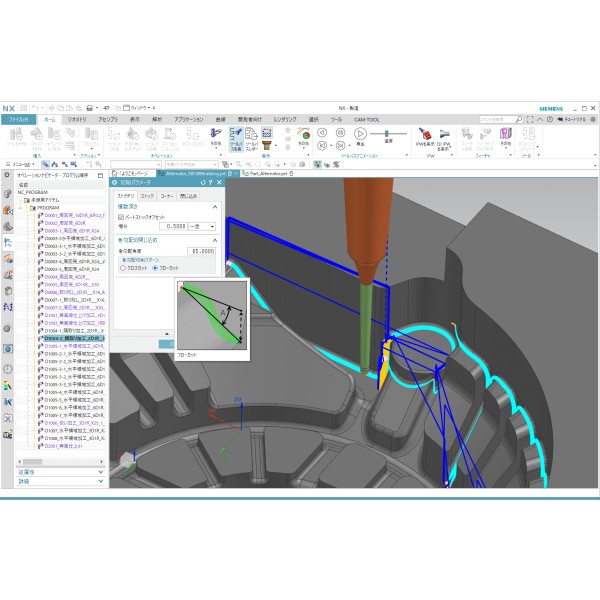This screenshot has width=600, height=600.
Task: Select the フローカット radio button
Action: coord(155,268)
